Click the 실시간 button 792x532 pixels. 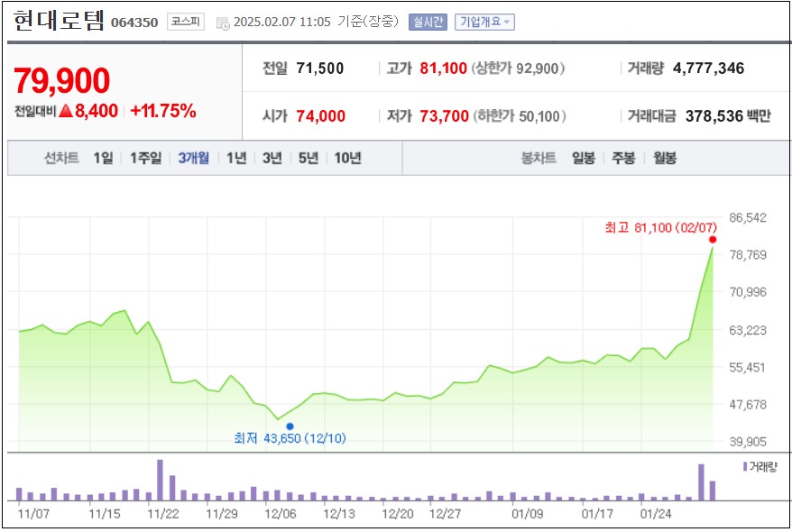[428, 22]
